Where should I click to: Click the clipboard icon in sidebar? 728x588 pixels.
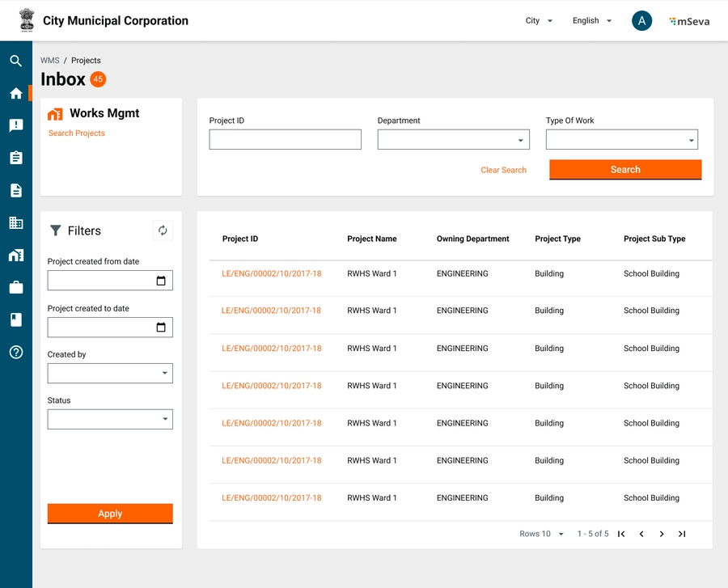tap(15, 158)
